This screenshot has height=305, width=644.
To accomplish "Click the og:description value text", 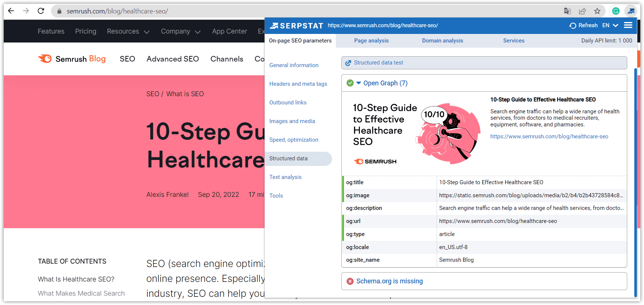I will [x=531, y=208].
